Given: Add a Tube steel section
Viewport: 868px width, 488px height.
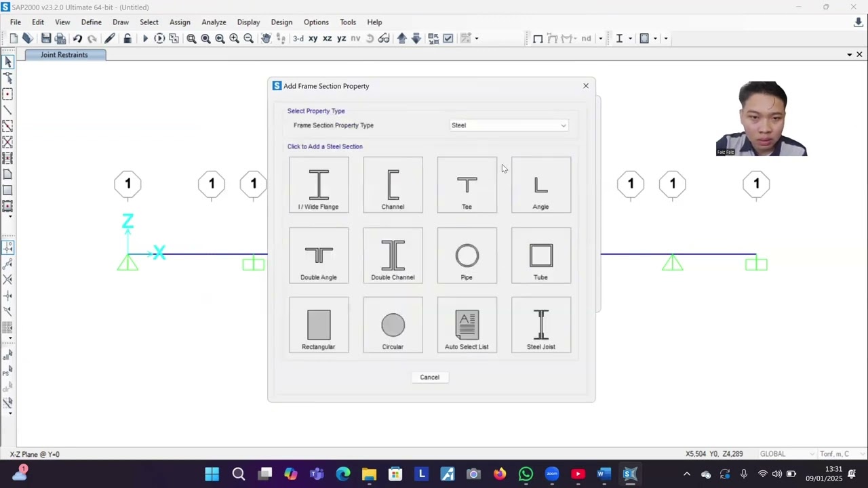Looking at the screenshot, I should (541, 256).
